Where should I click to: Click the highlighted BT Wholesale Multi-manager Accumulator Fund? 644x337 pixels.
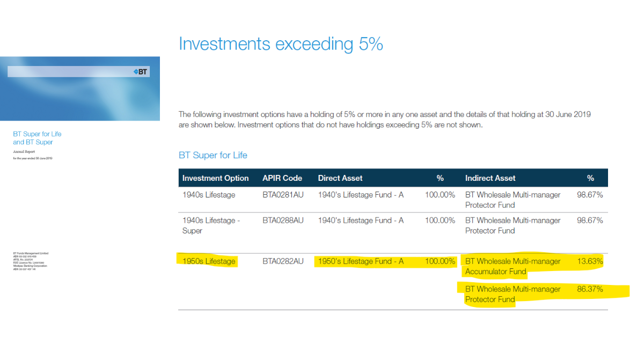(511, 266)
